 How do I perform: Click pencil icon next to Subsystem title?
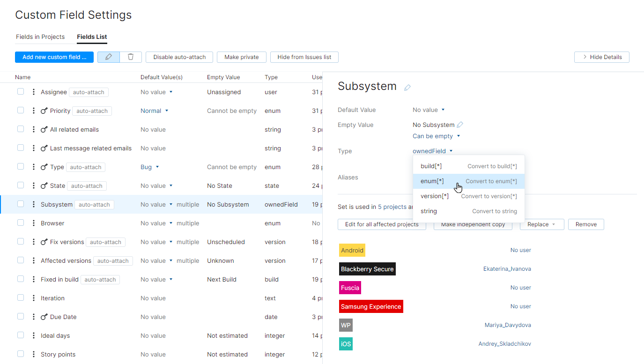pyautogui.click(x=407, y=87)
